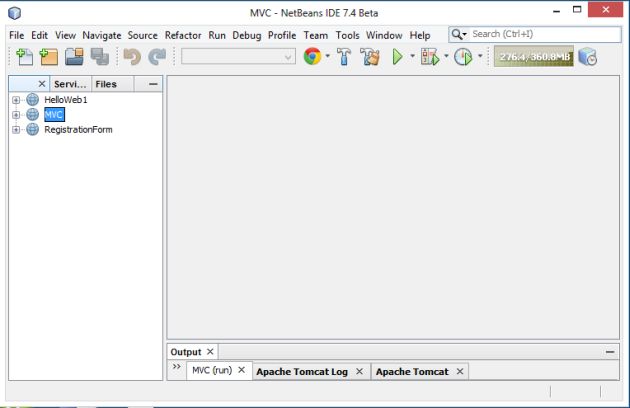Click the memory usage bar to garbage collect
630x408 pixels.
534,57
